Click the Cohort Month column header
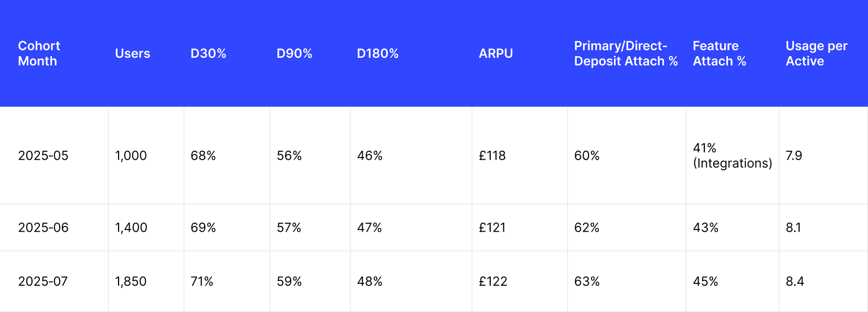Screen dimensions: 868x312 [x=39, y=54]
